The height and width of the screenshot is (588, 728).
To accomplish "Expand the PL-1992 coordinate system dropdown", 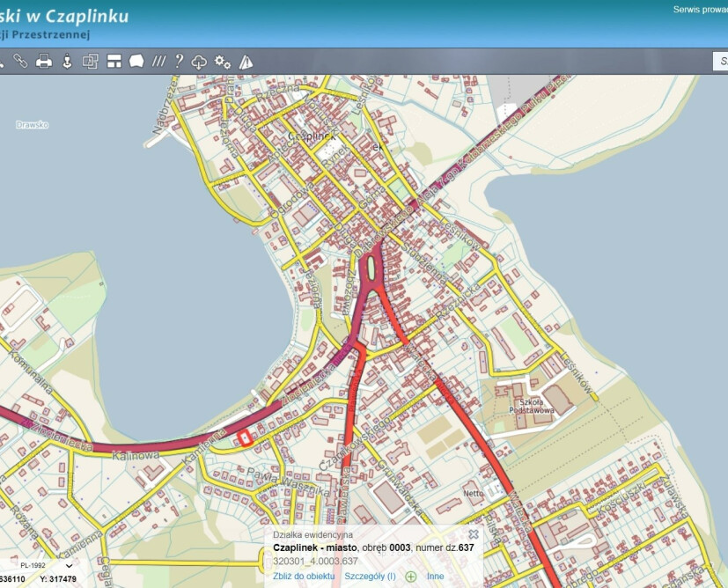I will 42,565.
